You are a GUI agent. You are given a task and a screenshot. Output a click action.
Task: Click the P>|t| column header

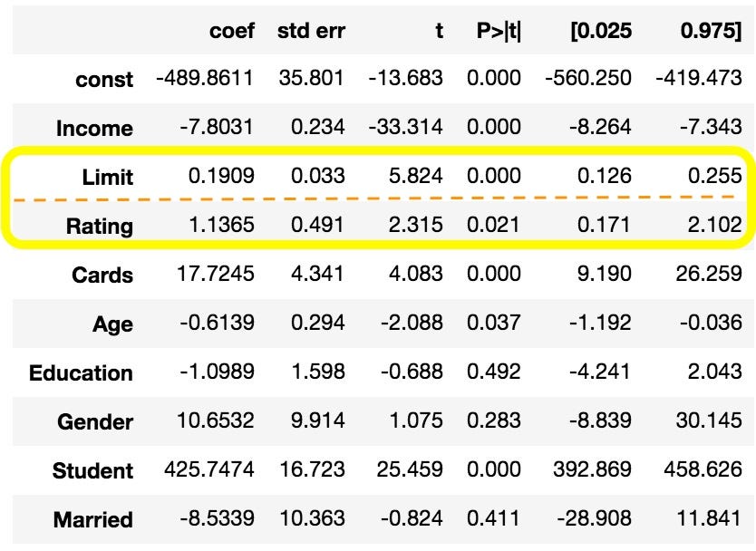click(x=498, y=31)
